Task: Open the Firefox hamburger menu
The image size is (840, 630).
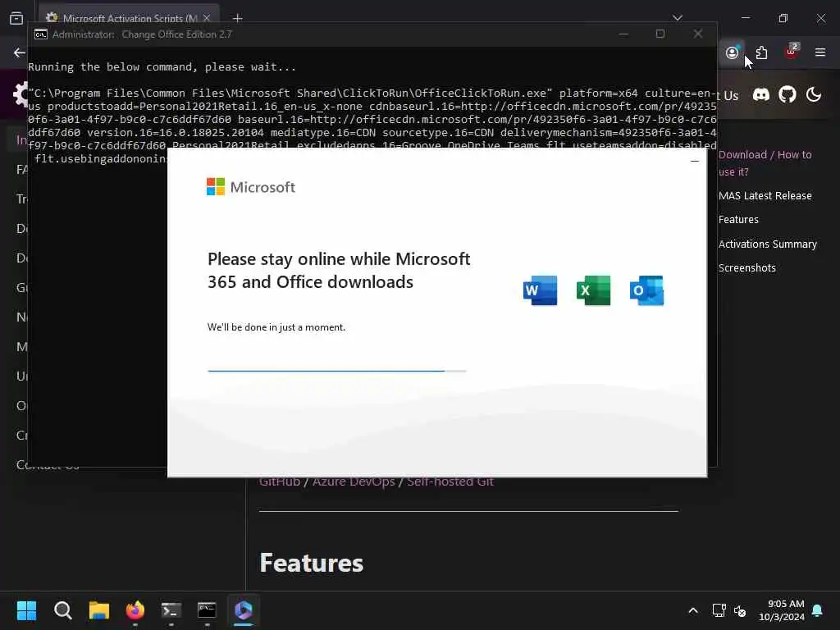Action: (820, 52)
